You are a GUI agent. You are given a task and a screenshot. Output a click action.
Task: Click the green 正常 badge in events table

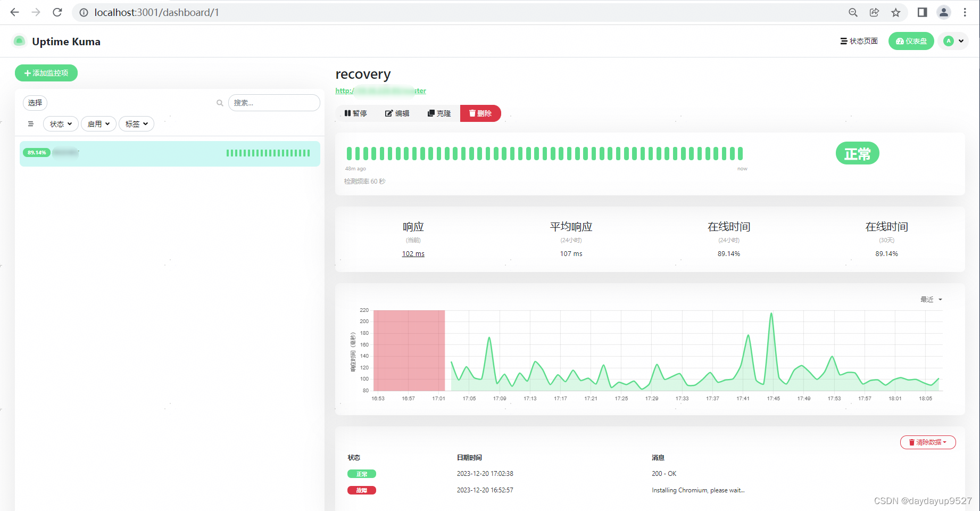pyautogui.click(x=362, y=474)
